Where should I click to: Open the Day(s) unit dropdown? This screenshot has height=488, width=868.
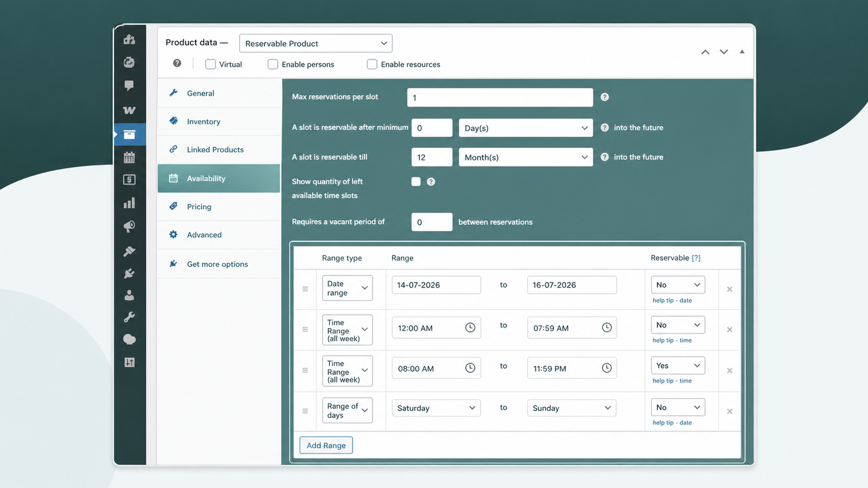pos(526,128)
